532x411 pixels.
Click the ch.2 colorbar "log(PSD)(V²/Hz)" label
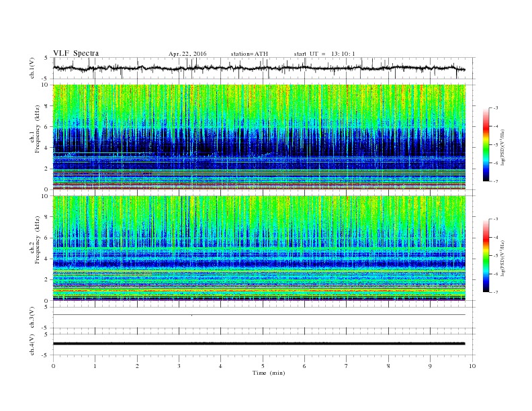(x=503, y=258)
